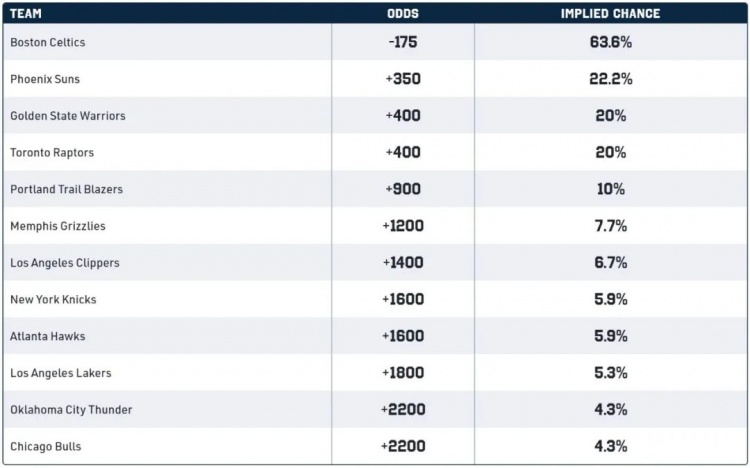Click the IMPLIED CHANCE column header
Viewport: 750px width, 468px height.
coord(610,13)
